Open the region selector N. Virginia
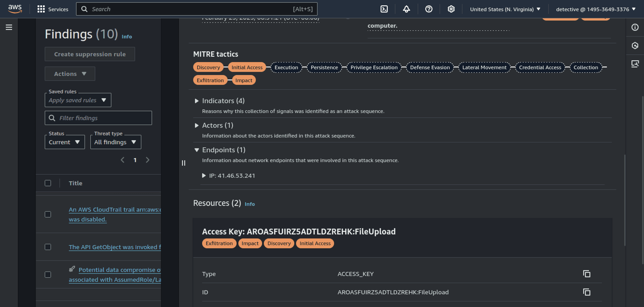The height and width of the screenshot is (307, 644). pos(505,9)
